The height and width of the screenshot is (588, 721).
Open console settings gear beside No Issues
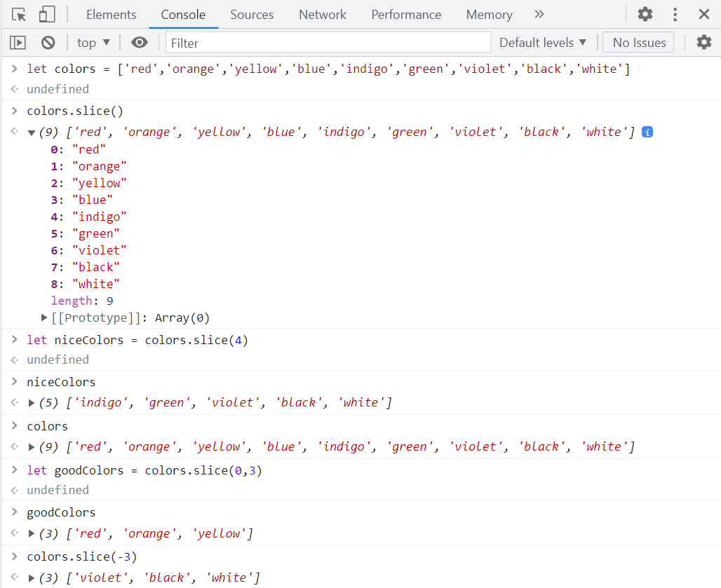coord(704,42)
